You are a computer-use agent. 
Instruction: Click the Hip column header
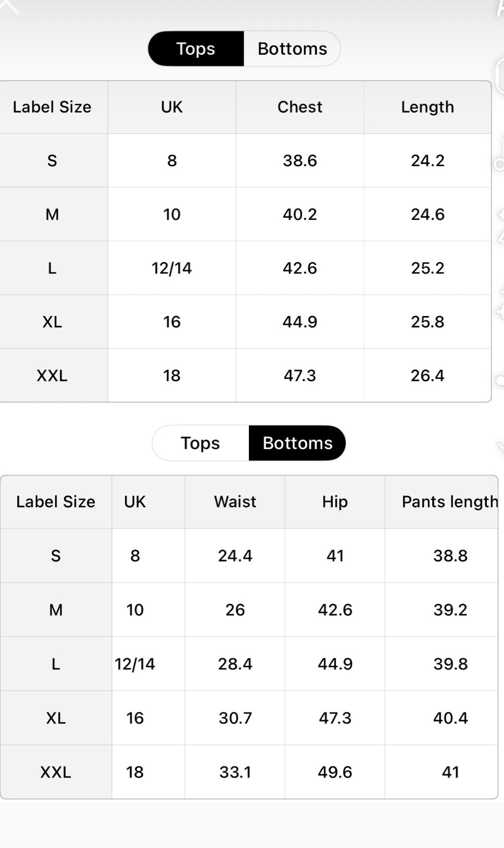335,502
